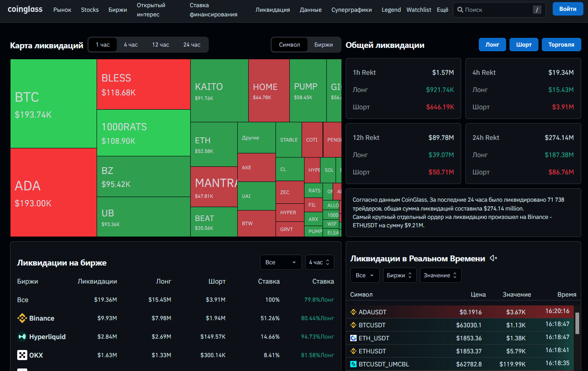The image size is (588, 371).
Task: Select the ETH $52.58K tile
Action: pyautogui.click(x=214, y=145)
